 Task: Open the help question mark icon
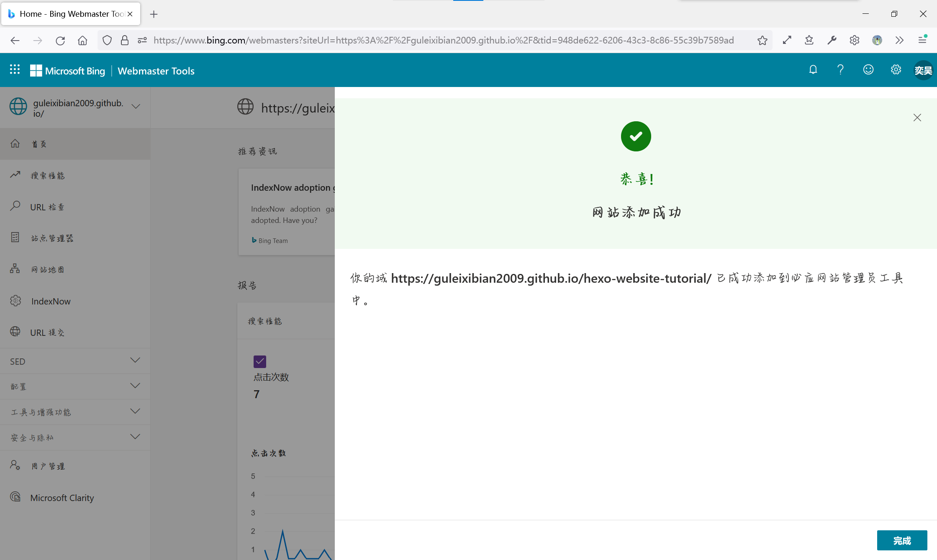coord(840,70)
